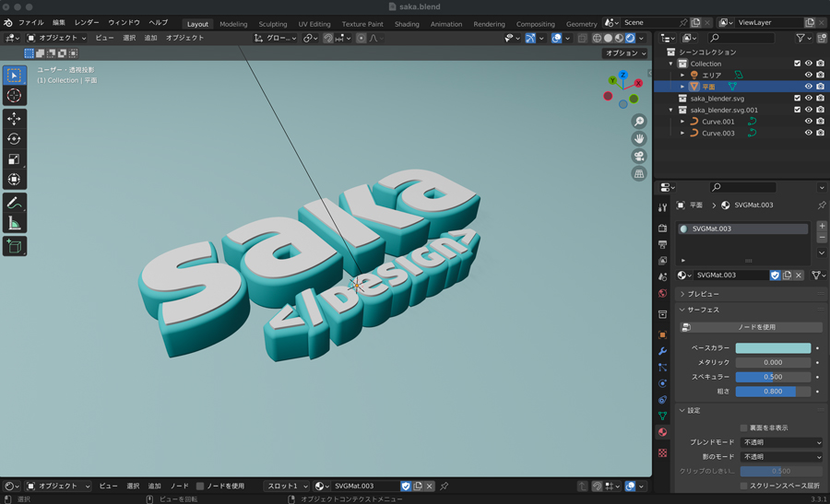The height and width of the screenshot is (504, 830).
Task: Toggle camera view in viewport
Action: (x=639, y=157)
